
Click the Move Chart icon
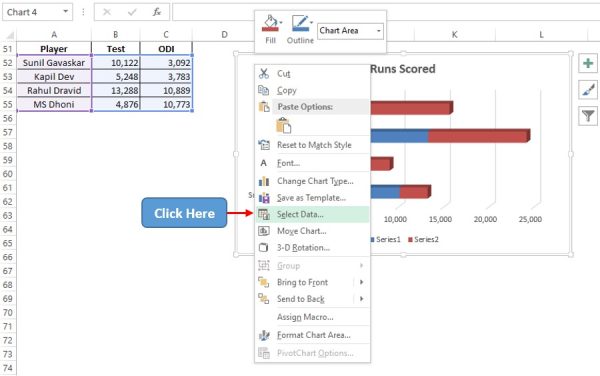(264, 231)
